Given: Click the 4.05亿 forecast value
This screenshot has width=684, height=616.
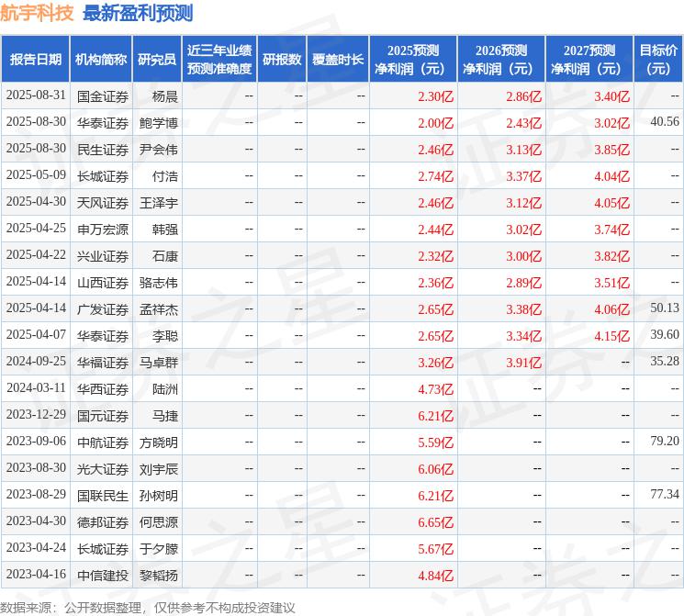Looking at the screenshot, I should click(x=611, y=203).
